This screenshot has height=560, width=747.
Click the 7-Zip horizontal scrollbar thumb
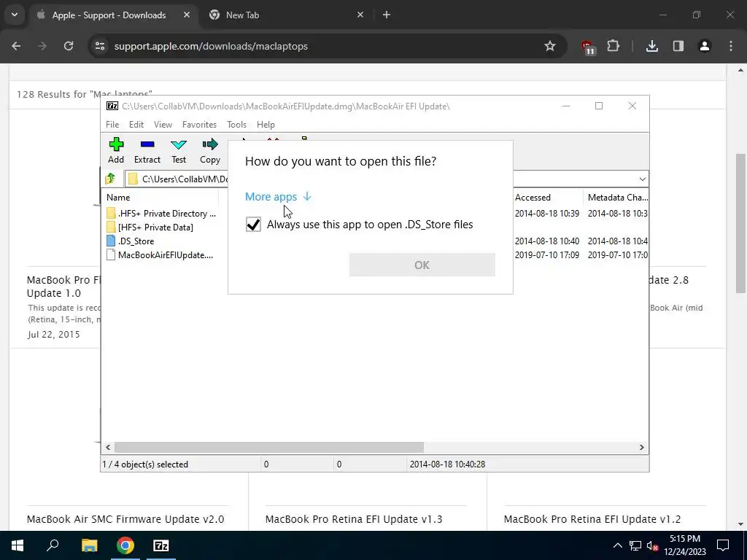pyautogui.click(x=269, y=447)
